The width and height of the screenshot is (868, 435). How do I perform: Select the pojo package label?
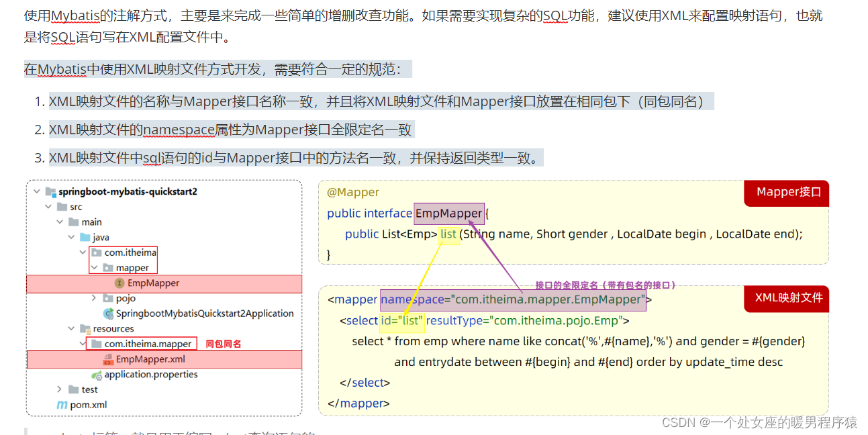126,298
